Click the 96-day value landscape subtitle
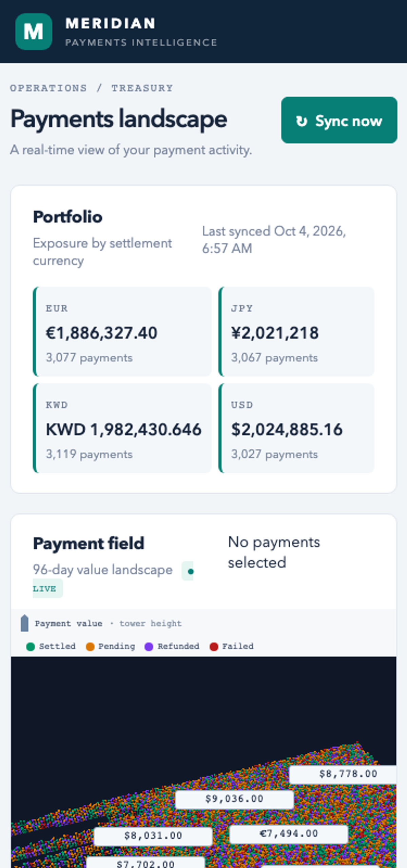The height and width of the screenshot is (868, 407). [103, 570]
